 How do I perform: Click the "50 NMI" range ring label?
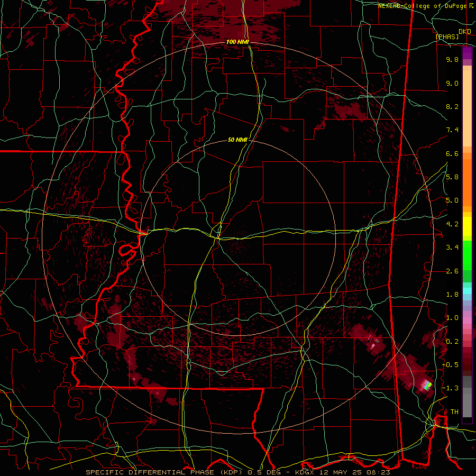(x=237, y=140)
